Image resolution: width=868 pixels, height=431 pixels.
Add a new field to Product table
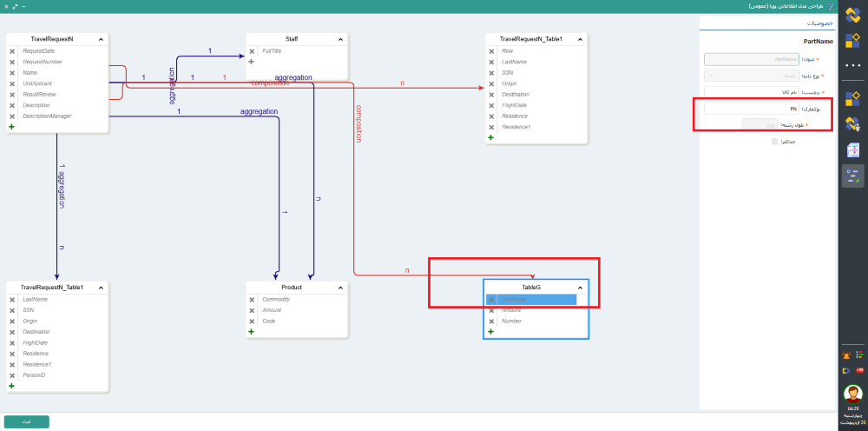pos(252,331)
